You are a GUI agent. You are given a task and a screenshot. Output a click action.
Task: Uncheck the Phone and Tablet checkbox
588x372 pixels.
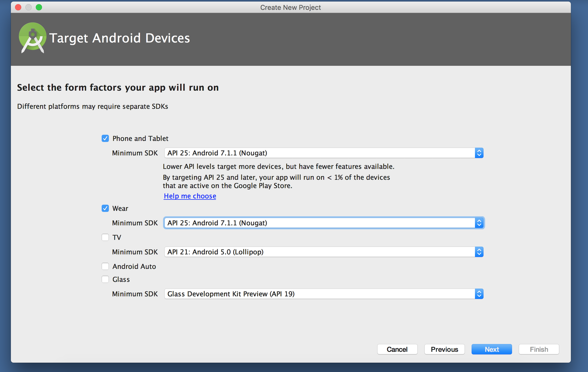(x=105, y=138)
